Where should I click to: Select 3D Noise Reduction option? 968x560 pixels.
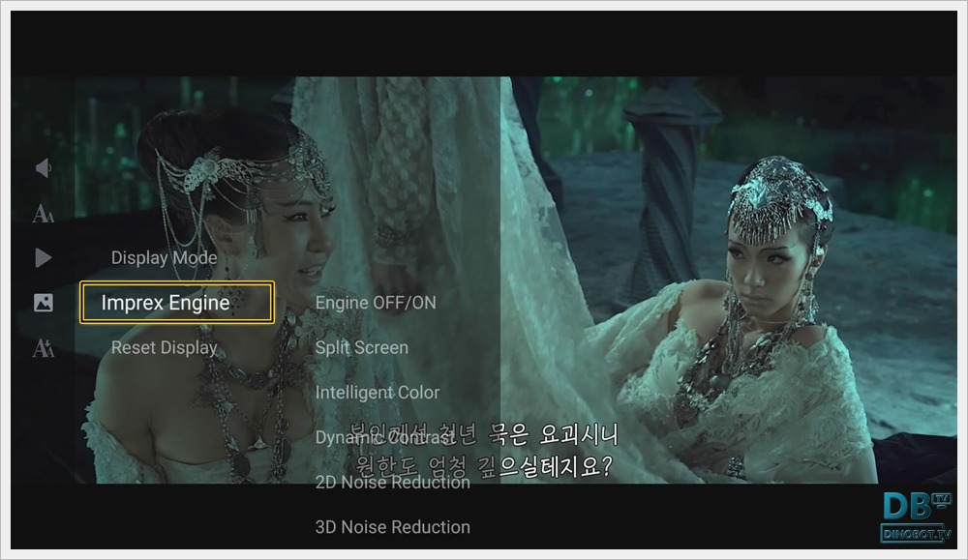[x=393, y=527]
